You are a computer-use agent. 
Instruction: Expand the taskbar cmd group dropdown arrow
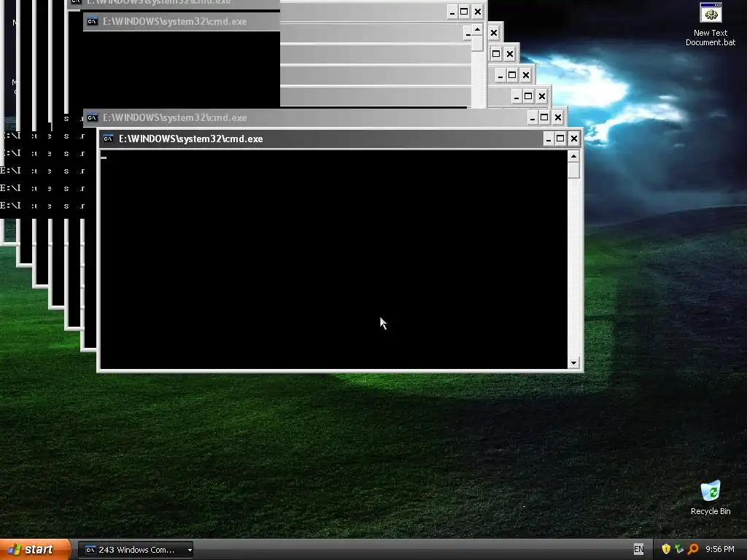pyautogui.click(x=190, y=550)
